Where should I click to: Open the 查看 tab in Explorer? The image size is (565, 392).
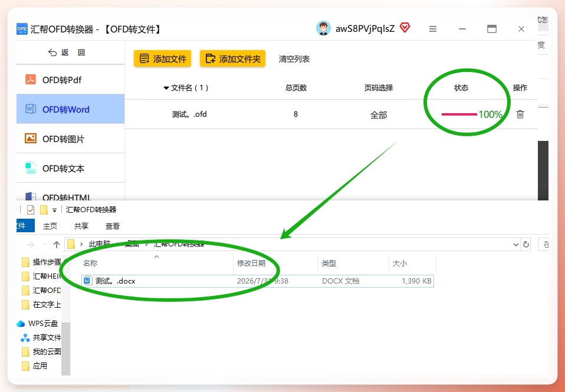click(x=113, y=226)
